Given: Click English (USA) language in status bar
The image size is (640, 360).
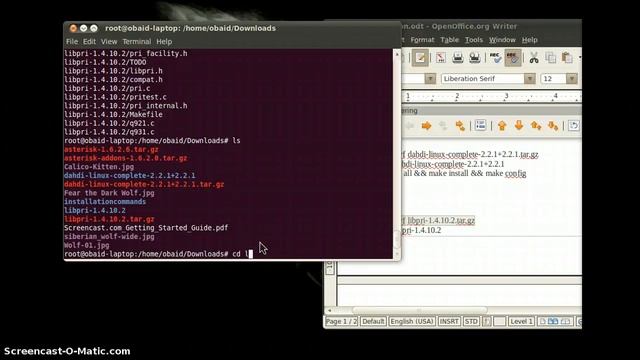Looking at the screenshot, I should tap(411, 322).
